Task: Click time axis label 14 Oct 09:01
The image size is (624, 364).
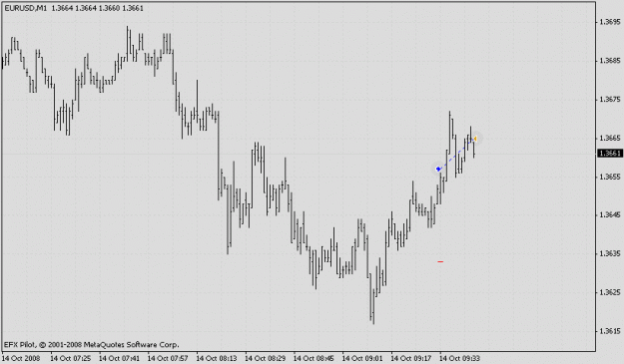Action: (362, 358)
